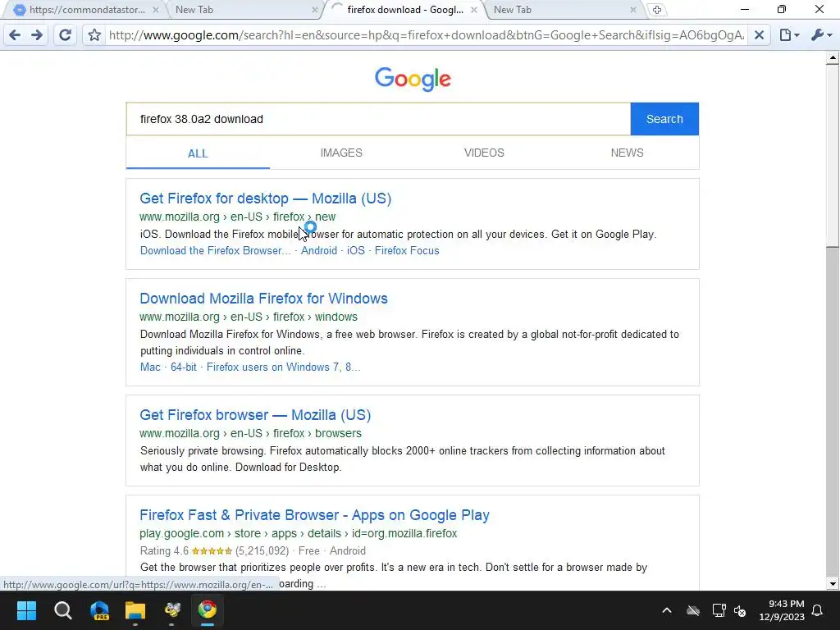840x630 pixels.
Task: Open Download Mozilla Firefox for Windows result
Action: 263,299
